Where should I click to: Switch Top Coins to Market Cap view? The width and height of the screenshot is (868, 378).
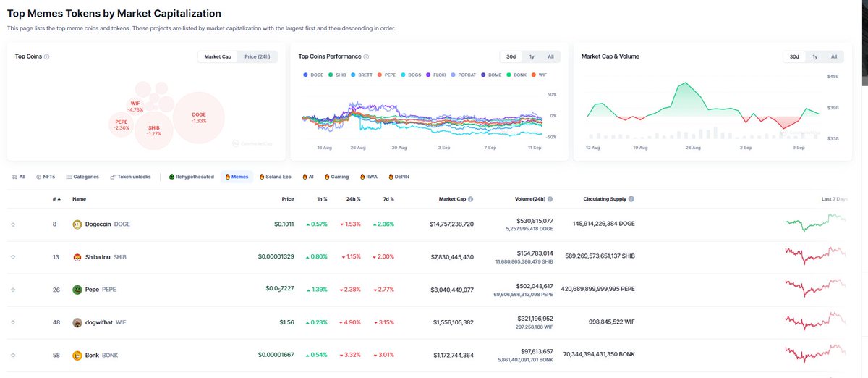[x=218, y=56]
